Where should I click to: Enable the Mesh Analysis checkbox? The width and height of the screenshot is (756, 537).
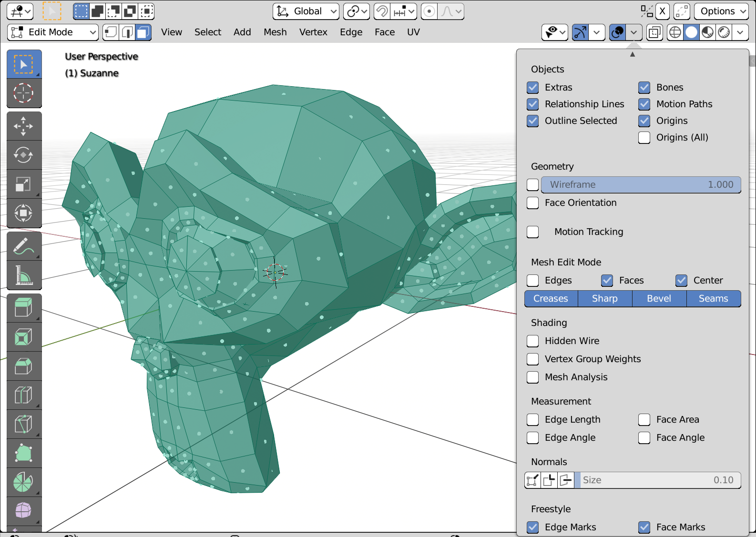[x=533, y=377]
